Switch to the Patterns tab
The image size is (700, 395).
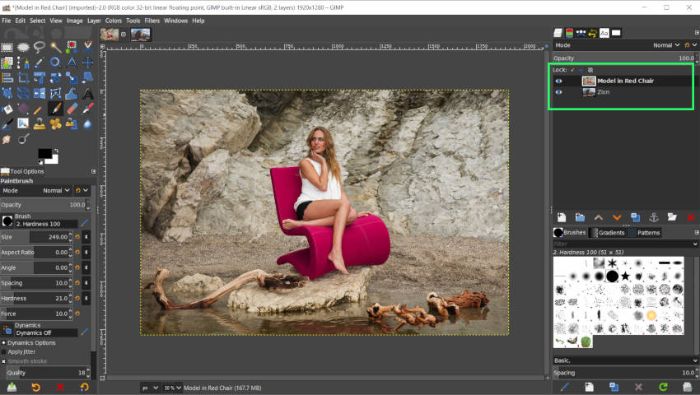(645, 233)
